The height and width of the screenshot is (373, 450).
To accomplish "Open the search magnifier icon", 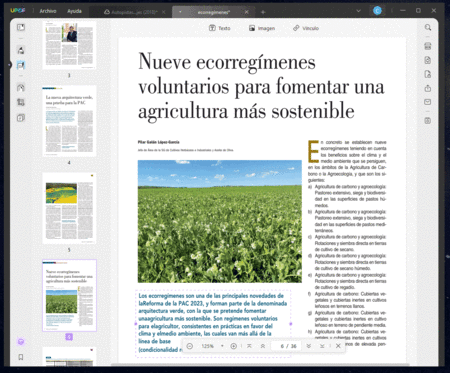I will [428, 27].
